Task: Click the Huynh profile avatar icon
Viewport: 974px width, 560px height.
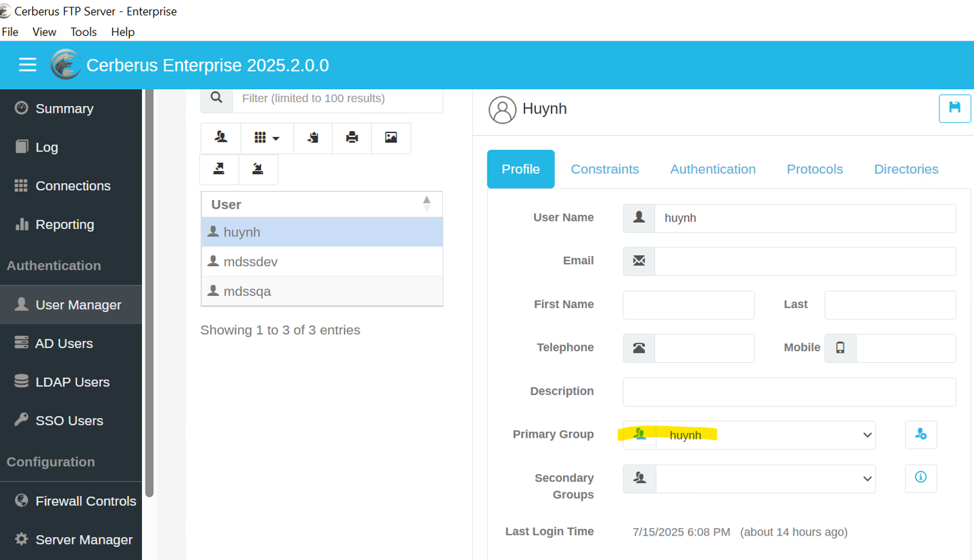Action: (x=502, y=109)
